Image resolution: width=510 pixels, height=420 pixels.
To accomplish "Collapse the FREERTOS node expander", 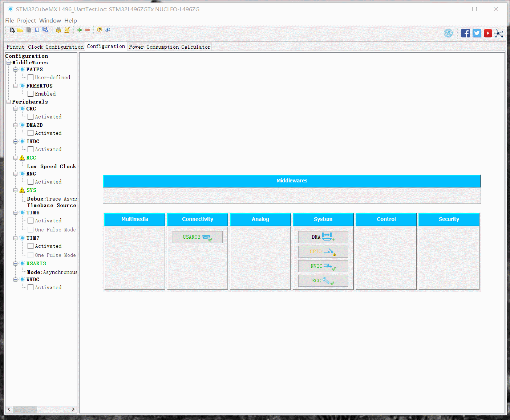I will pos(16,86).
